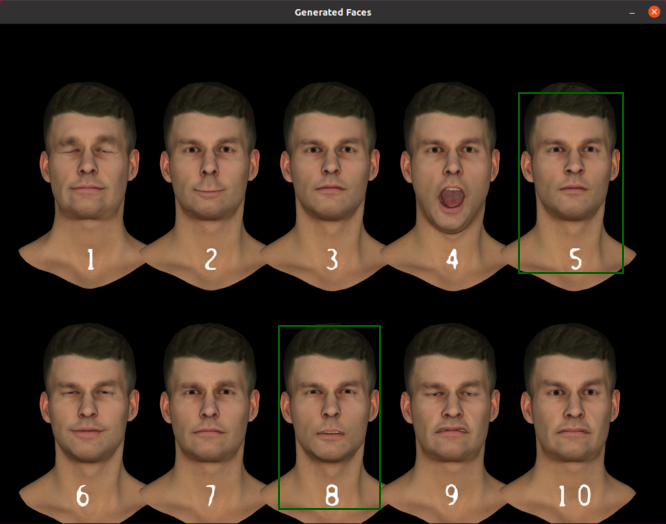The height and width of the screenshot is (524, 666).
Task: Click the Generated Faces title text
Action: 333,12
